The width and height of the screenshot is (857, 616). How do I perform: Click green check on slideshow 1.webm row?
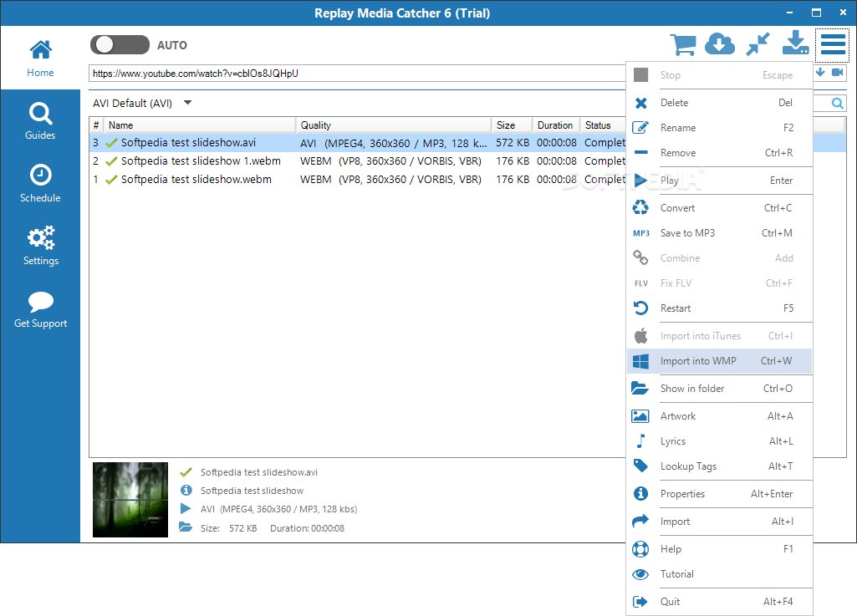click(111, 161)
